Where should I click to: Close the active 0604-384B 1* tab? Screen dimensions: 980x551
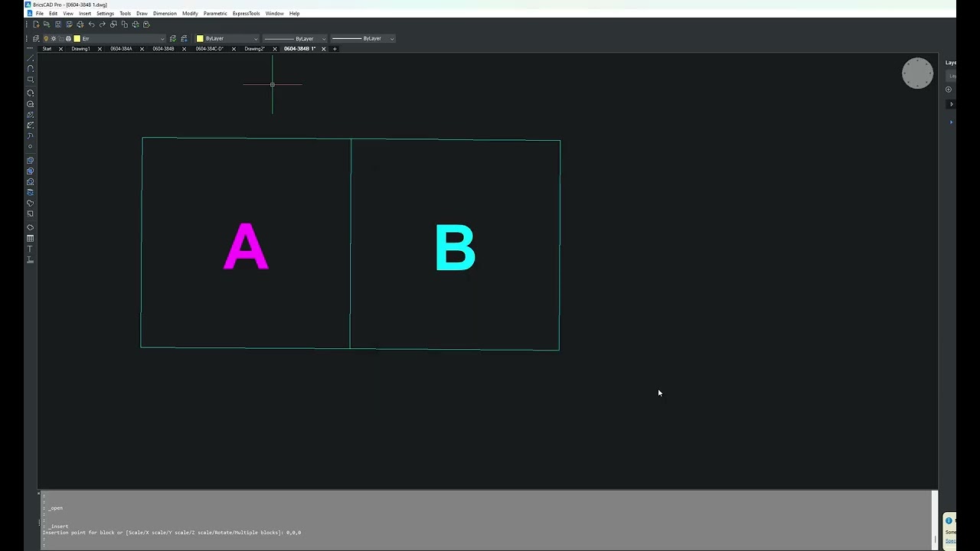tap(323, 49)
